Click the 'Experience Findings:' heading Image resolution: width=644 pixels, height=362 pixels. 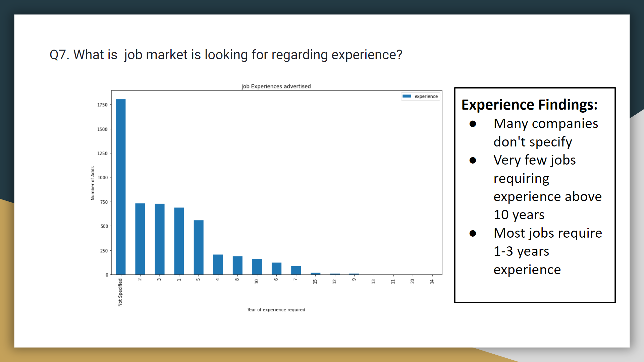(529, 105)
